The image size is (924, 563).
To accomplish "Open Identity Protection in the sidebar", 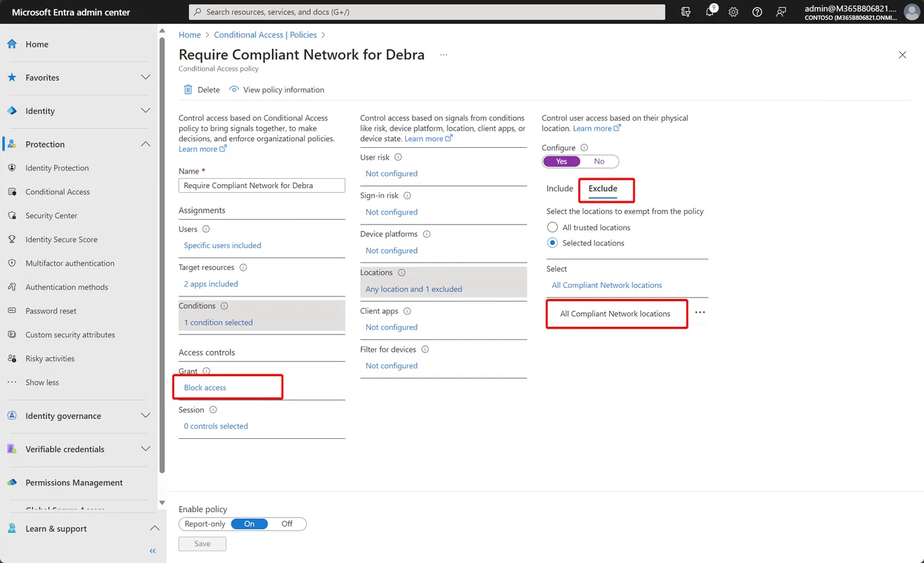I will coord(57,168).
